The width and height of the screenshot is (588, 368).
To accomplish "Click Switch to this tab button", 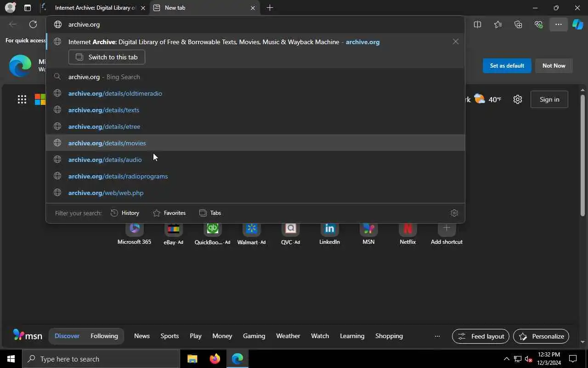I will (107, 57).
